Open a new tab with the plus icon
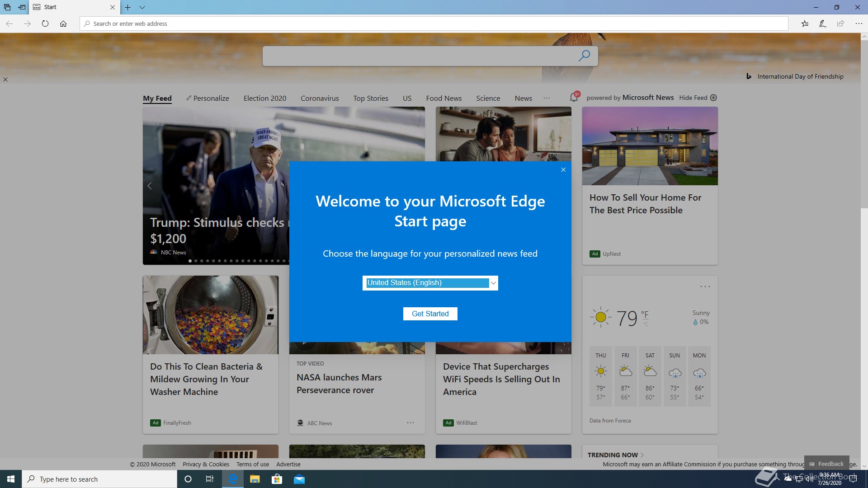Viewport: 868px width, 488px height. point(128,7)
